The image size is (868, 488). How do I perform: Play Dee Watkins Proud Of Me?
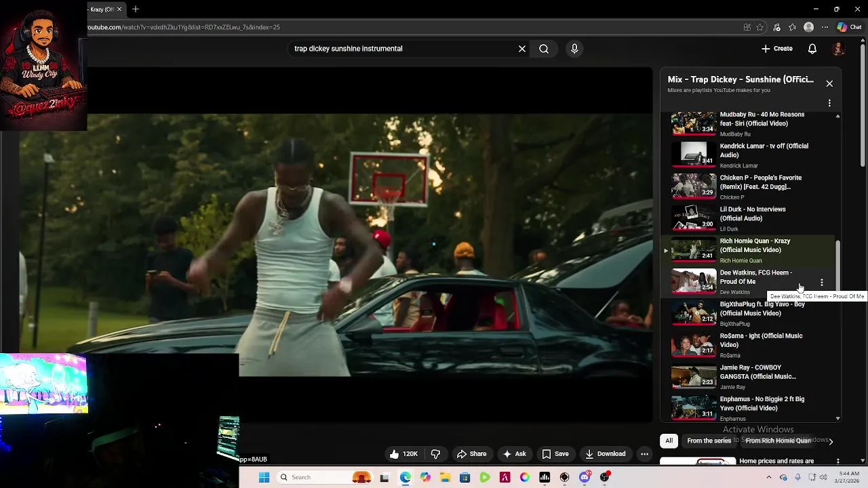coord(749,281)
